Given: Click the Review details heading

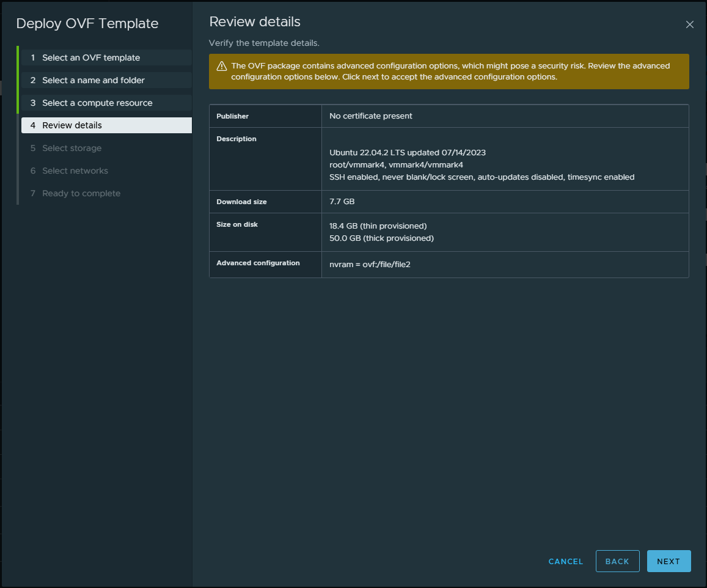Looking at the screenshot, I should (x=255, y=22).
